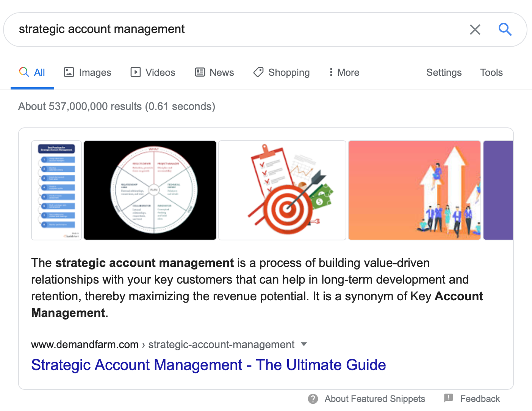Open the target and arrow illustration thumbnail
The height and width of the screenshot is (411, 532).
tap(282, 190)
